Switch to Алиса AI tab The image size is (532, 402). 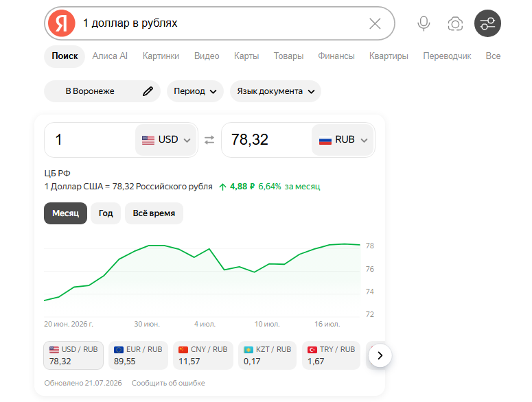click(x=110, y=56)
